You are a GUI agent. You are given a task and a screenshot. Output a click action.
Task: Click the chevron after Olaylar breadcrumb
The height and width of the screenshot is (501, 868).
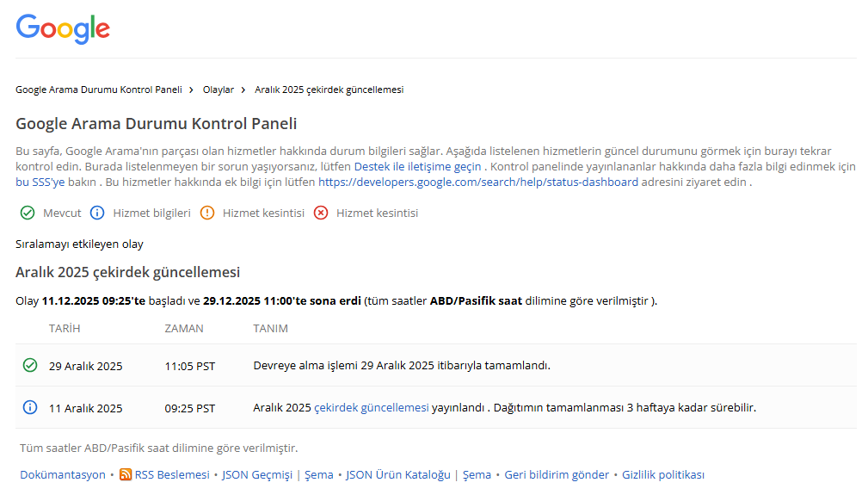pos(243,90)
